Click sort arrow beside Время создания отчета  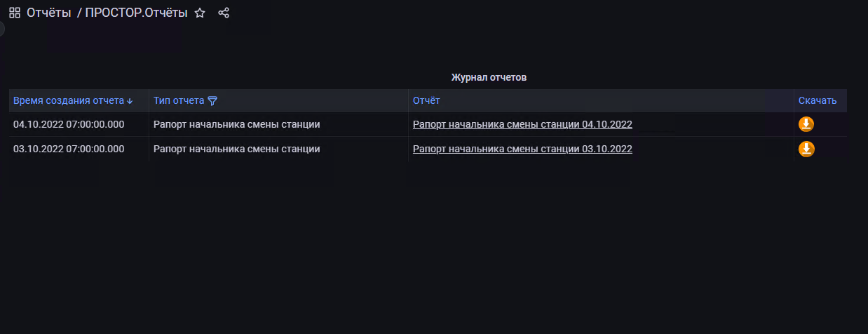pos(130,101)
